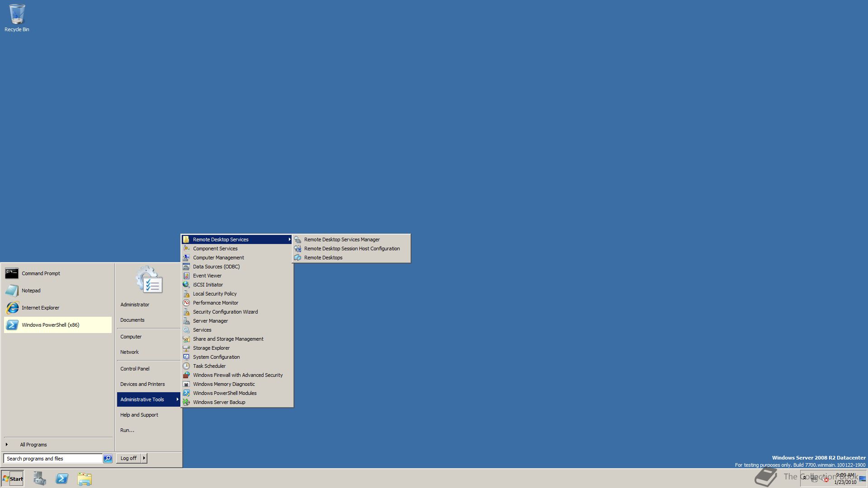
Task: Click the Start button
Action: point(13,479)
